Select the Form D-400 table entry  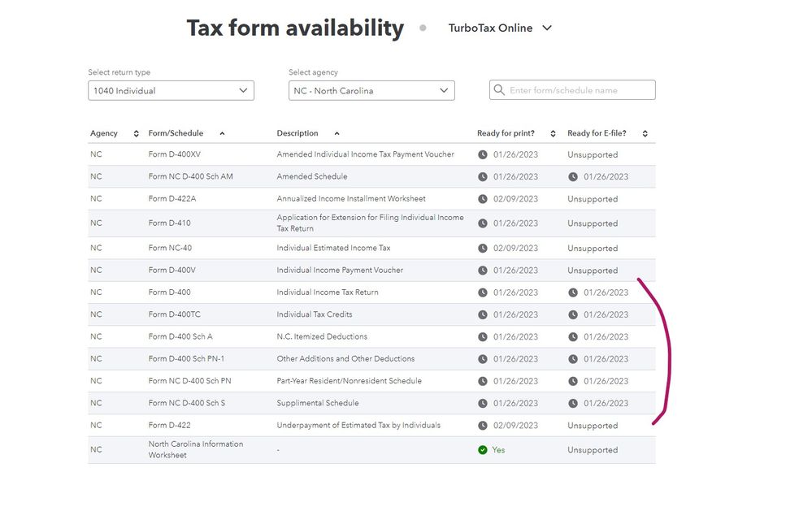pos(169,292)
